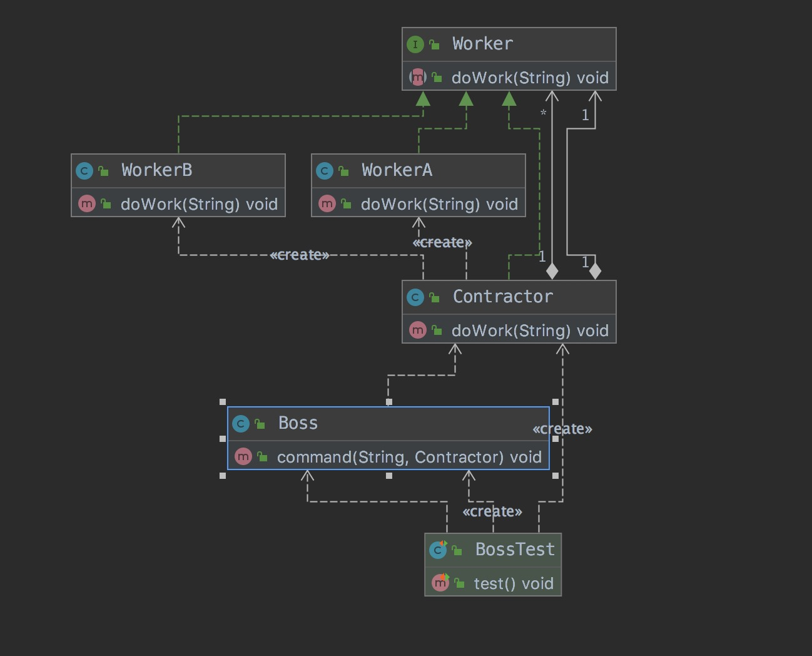This screenshot has width=812, height=656.
Task: Click the WorkerA class icon
Action: (x=325, y=171)
